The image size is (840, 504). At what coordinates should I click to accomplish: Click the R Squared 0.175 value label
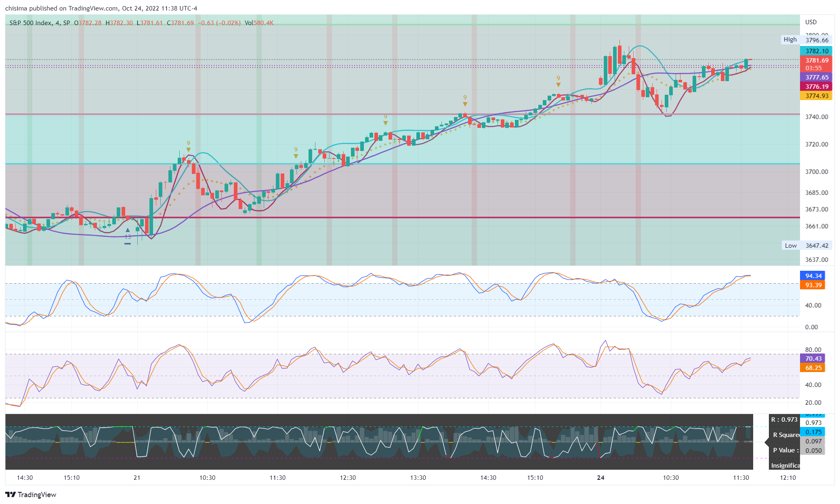[x=813, y=432]
